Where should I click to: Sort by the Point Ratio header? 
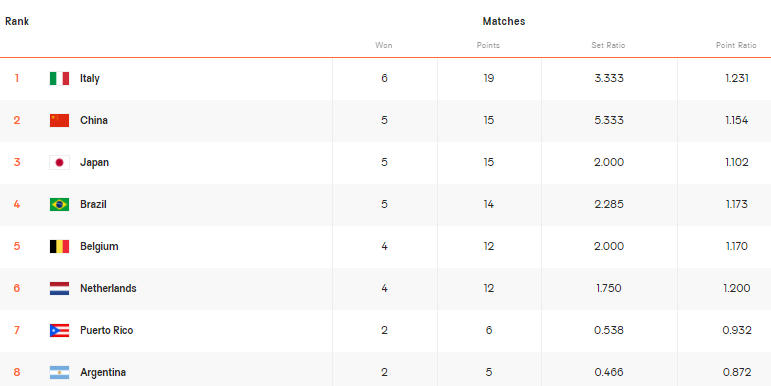pos(736,45)
